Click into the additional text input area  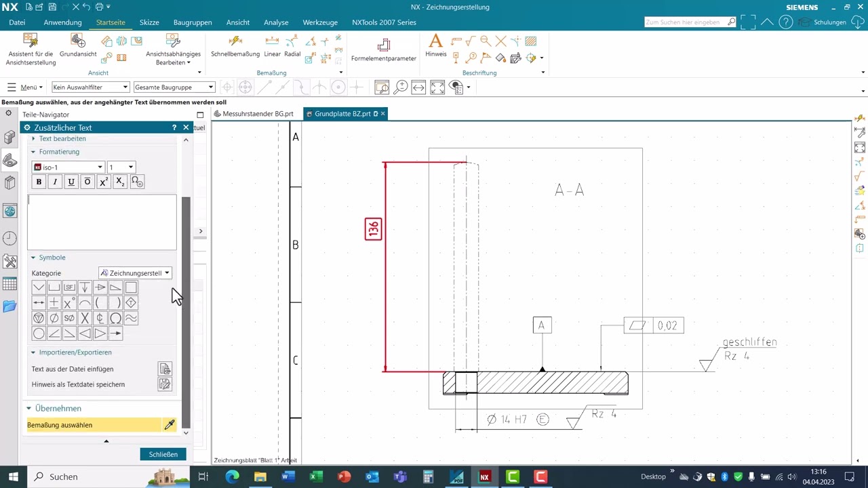pos(102,222)
